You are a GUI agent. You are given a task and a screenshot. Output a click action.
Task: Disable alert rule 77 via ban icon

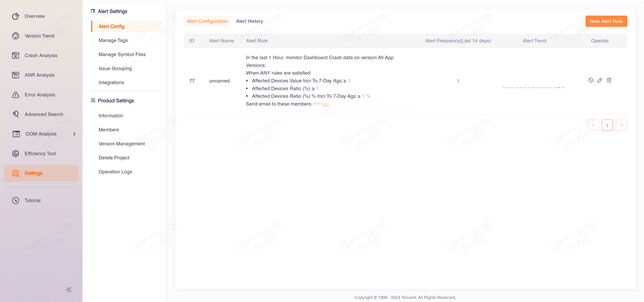[x=591, y=80]
